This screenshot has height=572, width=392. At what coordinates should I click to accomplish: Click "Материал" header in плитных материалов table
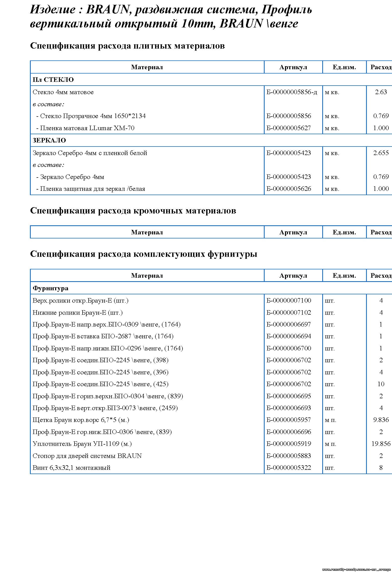147,67
